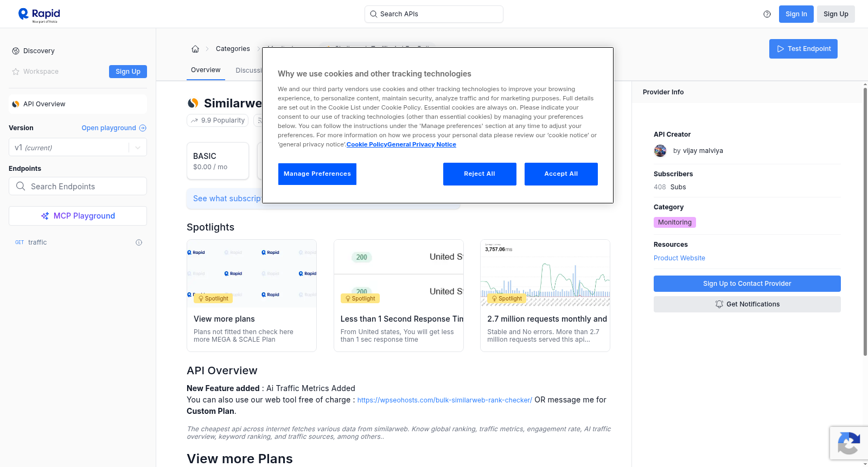Image resolution: width=868 pixels, height=467 pixels.
Task: Switch to the Overview tab
Action: (x=206, y=70)
